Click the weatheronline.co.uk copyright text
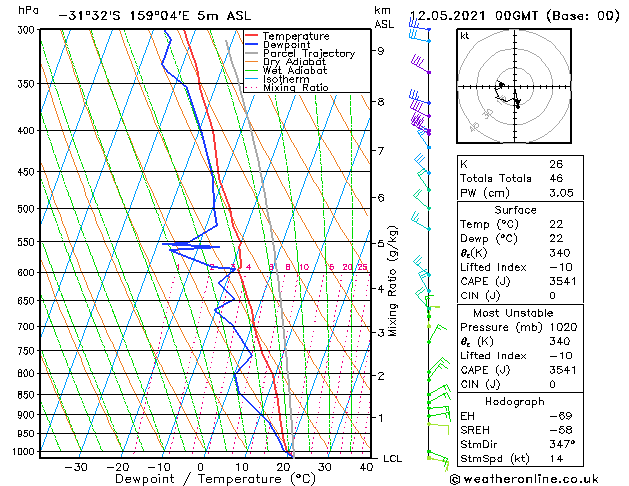The image size is (629, 486). point(524,479)
